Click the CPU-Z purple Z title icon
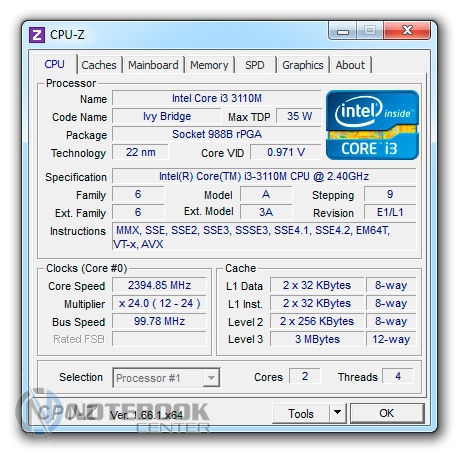This screenshot has width=463, height=459. 37,35
